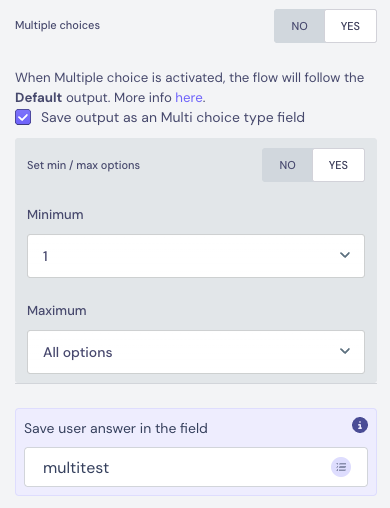390x508 pixels.
Task: Click the 'Save output as an Multi choice' label text
Action: pos(173,118)
